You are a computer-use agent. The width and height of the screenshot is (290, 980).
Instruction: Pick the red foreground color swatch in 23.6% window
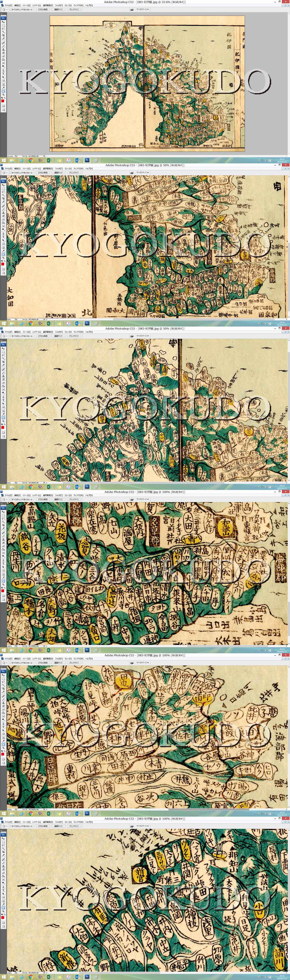pyautogui.click(x=3, y=101)
